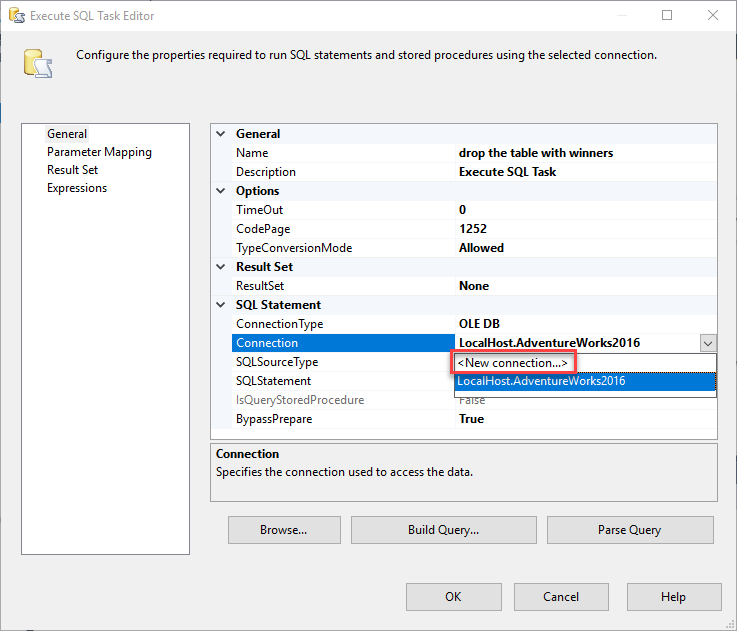Choose <New connection...> from the list
The width and height of the screenshot is (737, 631).
(x=513, y=362)
